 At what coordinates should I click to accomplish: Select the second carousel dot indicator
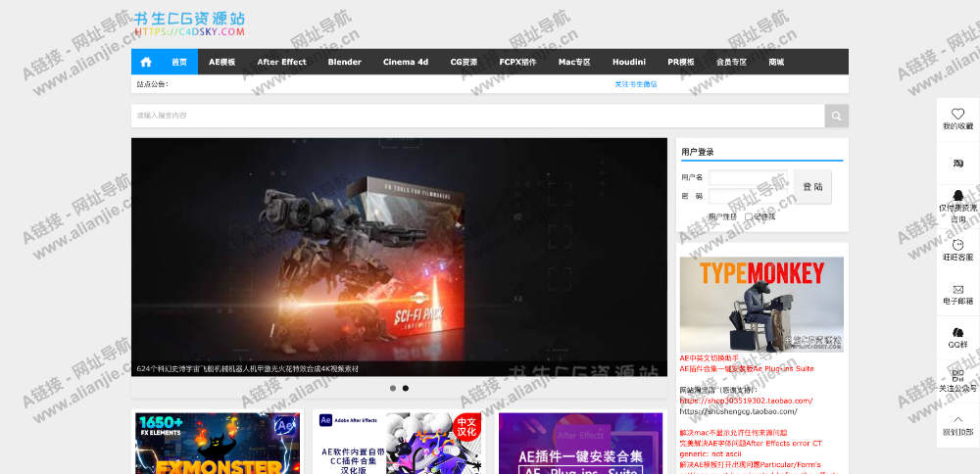pos(406,389)
